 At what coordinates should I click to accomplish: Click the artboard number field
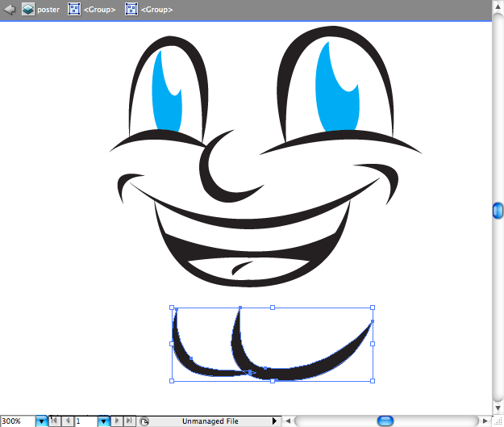(86, 421)
